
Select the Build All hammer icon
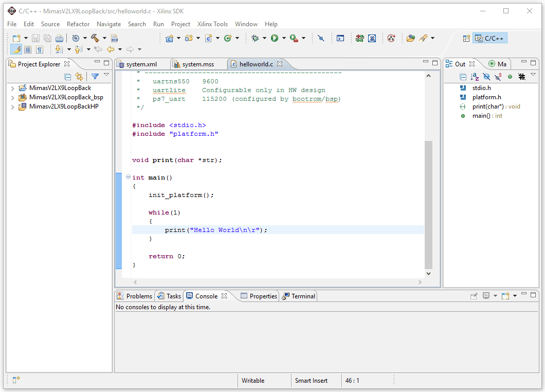click(x=95, y=38)
